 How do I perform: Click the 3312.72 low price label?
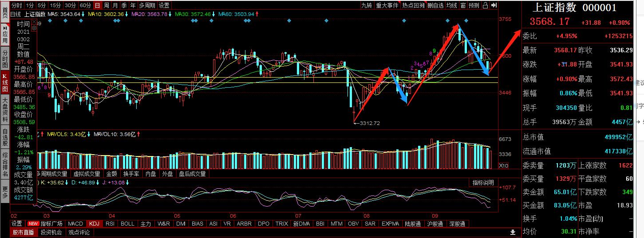tap(370, 123)
